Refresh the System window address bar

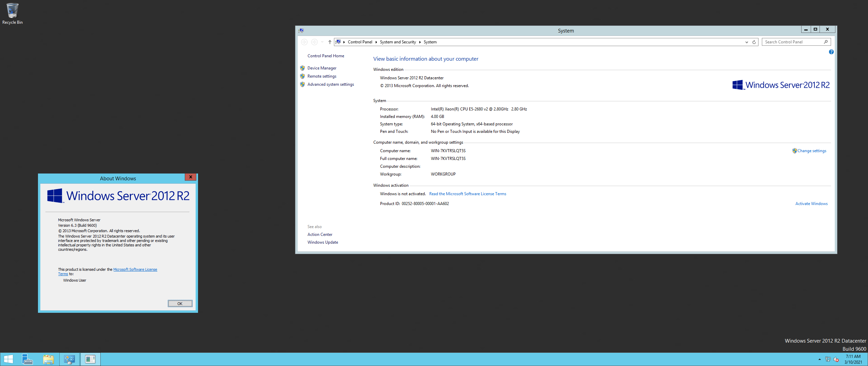click(x=754, y=42)
